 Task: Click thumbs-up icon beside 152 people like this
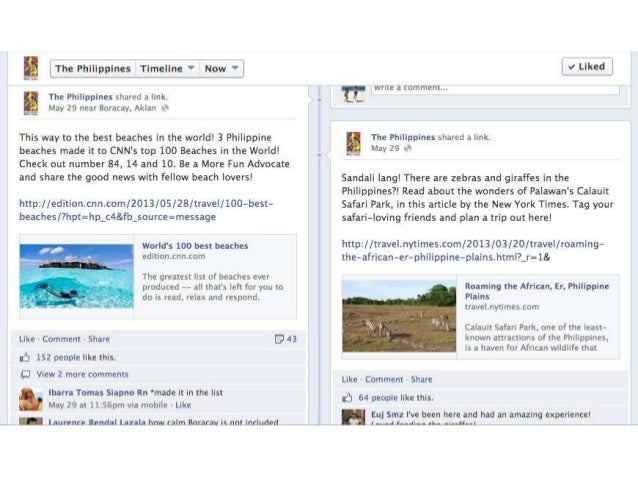(25, 358)
